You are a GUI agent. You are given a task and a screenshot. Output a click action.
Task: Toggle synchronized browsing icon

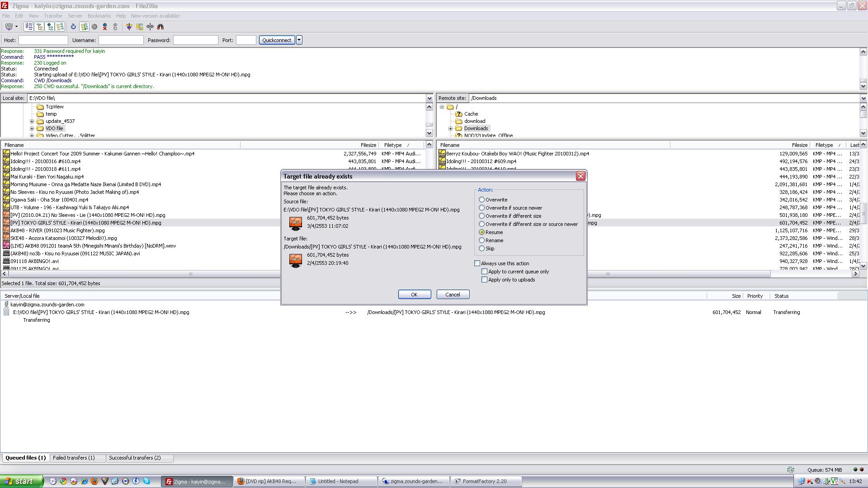(x=150, y=27)
